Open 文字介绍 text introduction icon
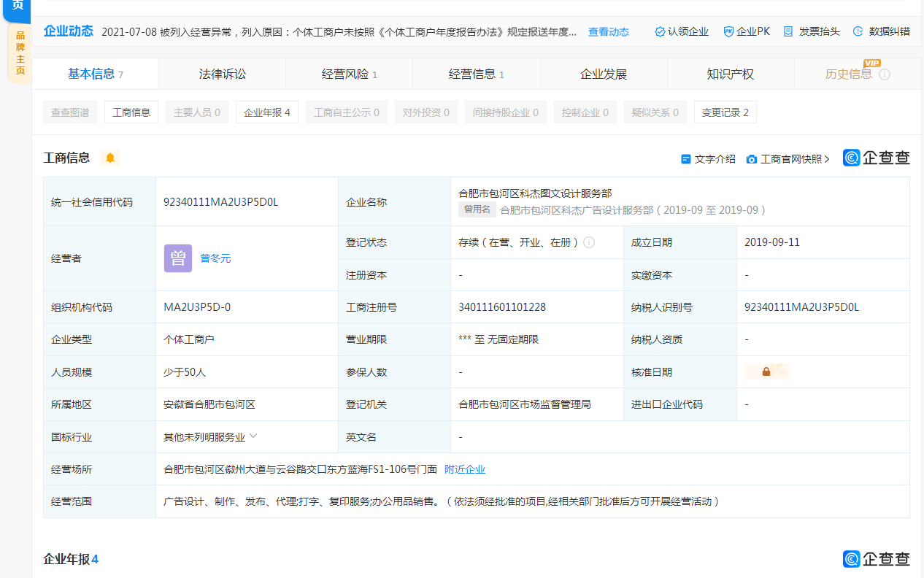Viewport: 924px width, 578px height. [685, 159]
